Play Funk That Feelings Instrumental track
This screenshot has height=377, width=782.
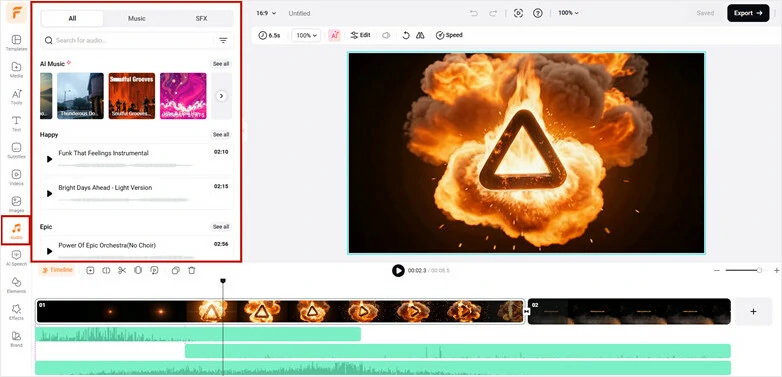click(x=49, y=159)
